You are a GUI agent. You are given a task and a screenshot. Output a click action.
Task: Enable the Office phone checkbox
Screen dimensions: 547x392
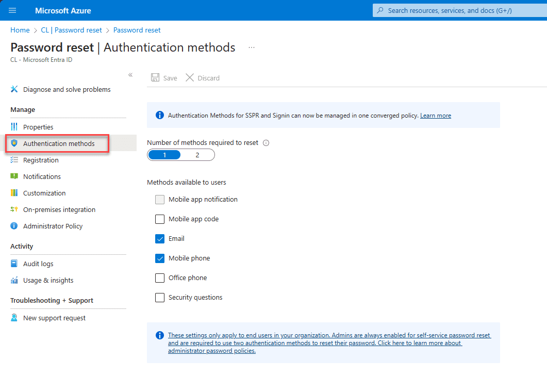tap(160, 277)
